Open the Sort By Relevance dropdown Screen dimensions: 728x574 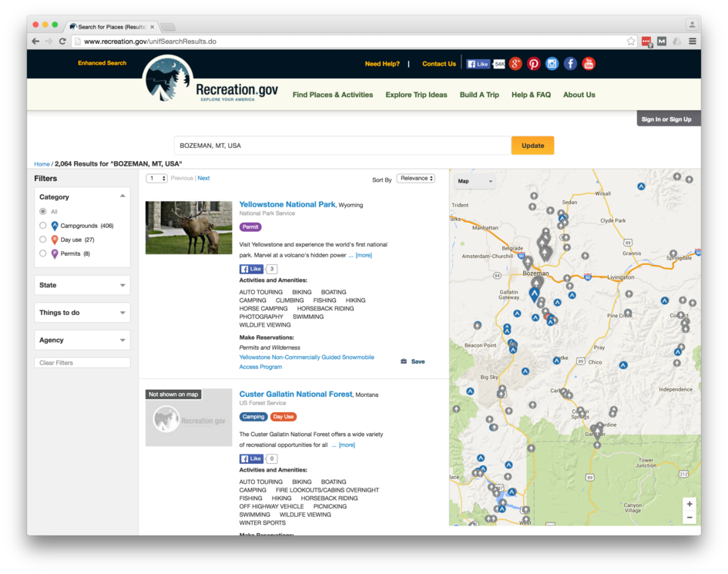click(x=416, y=179)
